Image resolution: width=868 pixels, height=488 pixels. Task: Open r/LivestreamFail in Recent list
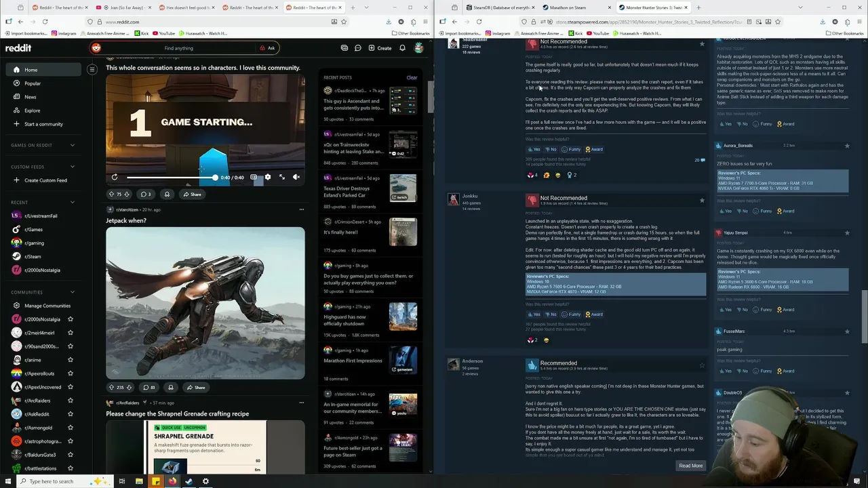pyautogui.click(x=41, y=216)
